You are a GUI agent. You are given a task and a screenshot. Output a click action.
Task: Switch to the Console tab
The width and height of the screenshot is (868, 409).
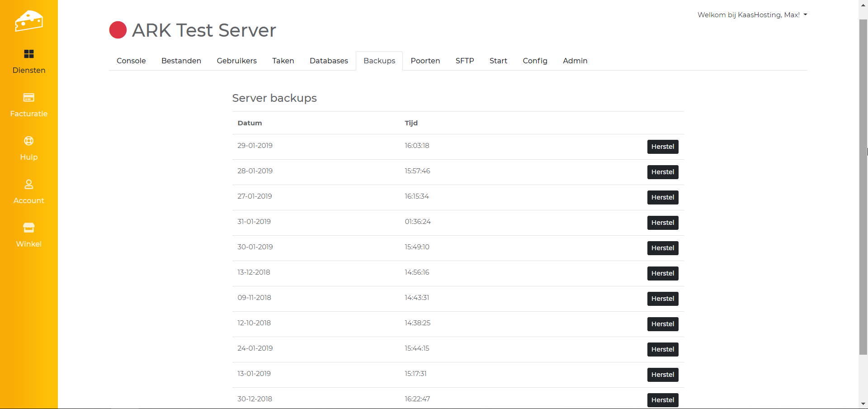point(131,61)
